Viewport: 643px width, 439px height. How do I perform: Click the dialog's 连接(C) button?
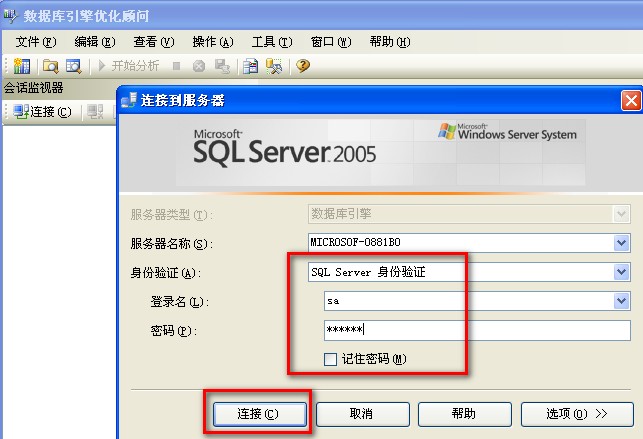(x=260, y=414)
